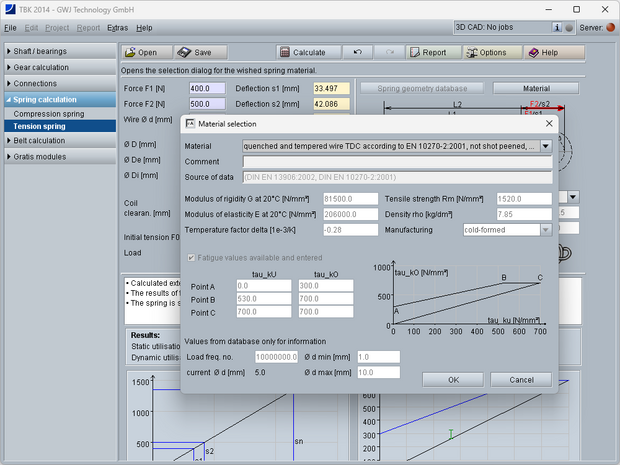
Task: Open the Report toolbar button
Action: 426,52
